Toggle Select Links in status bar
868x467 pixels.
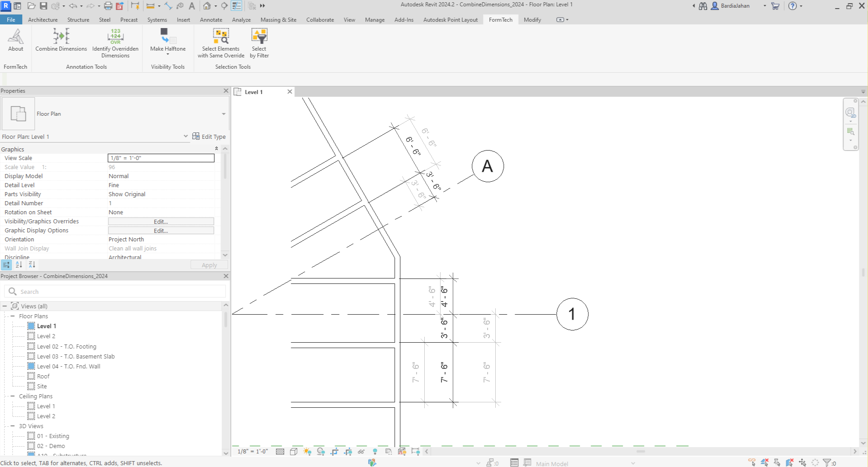[x=752, y=462]
